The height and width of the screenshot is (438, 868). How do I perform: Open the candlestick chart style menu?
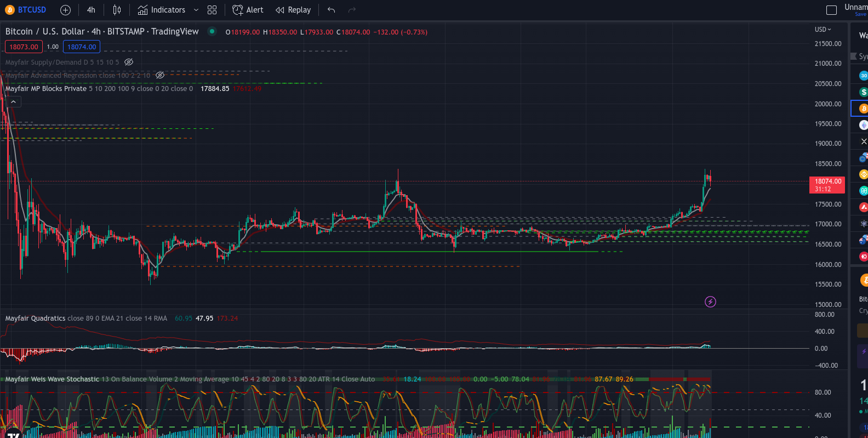point(117,10)
